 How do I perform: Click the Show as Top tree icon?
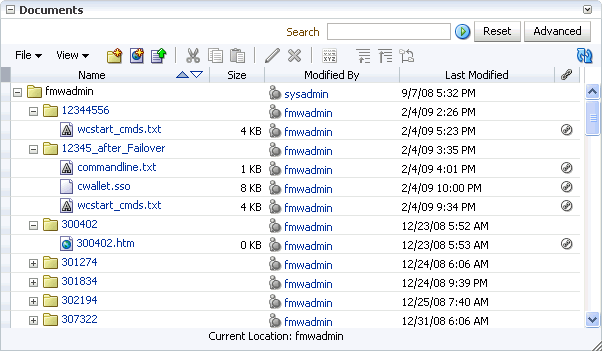coord(407,56)
